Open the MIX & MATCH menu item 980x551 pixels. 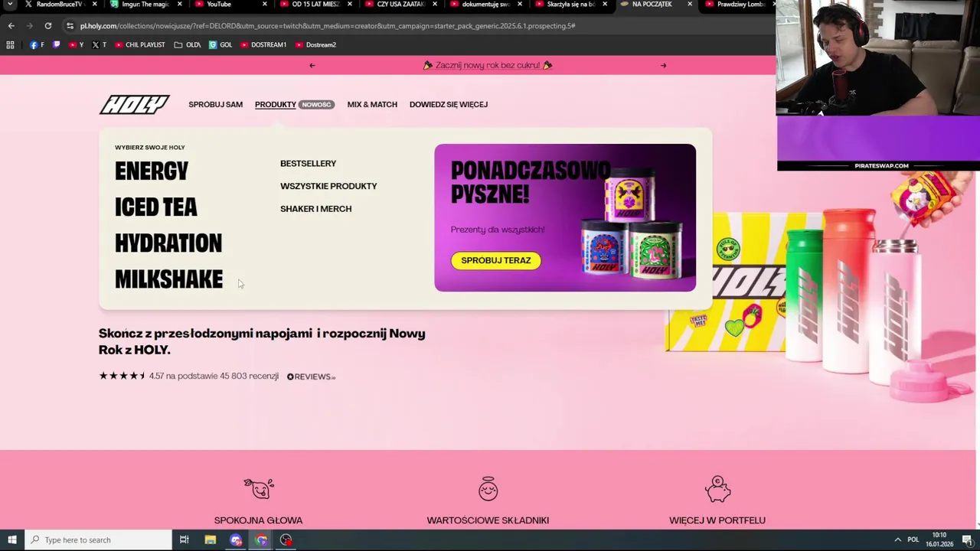click(372, 104)
